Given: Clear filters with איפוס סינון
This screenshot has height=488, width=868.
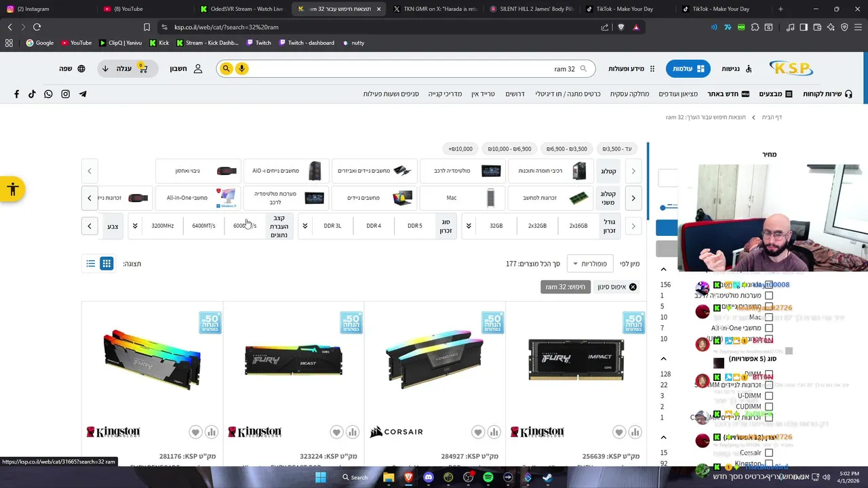Looking at the screenshot, I should (x=616, y=287).
